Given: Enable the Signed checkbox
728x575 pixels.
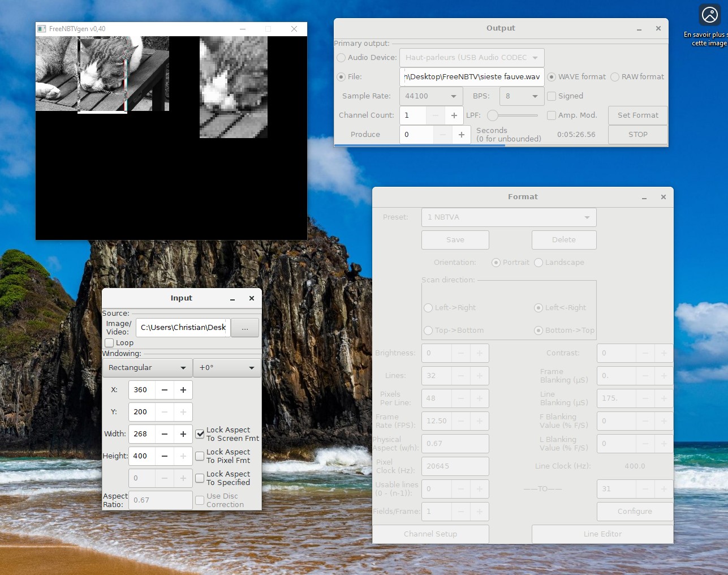Looking at the screenshot, I should tap(552, 96).
